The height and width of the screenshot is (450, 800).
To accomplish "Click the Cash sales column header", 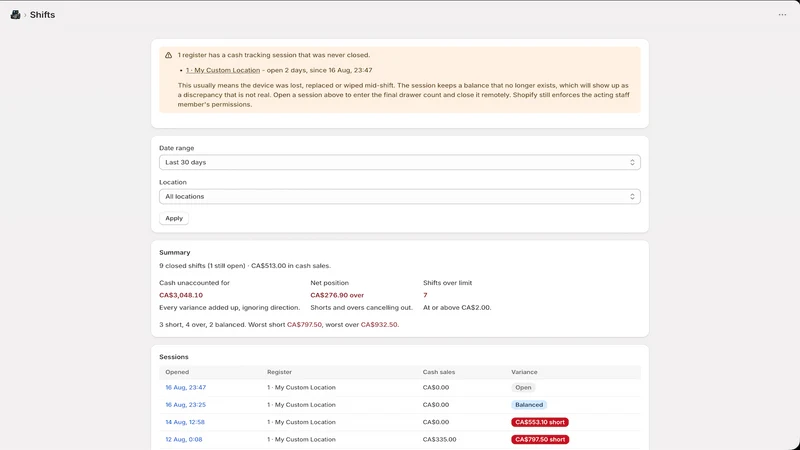I will (439, 372).
